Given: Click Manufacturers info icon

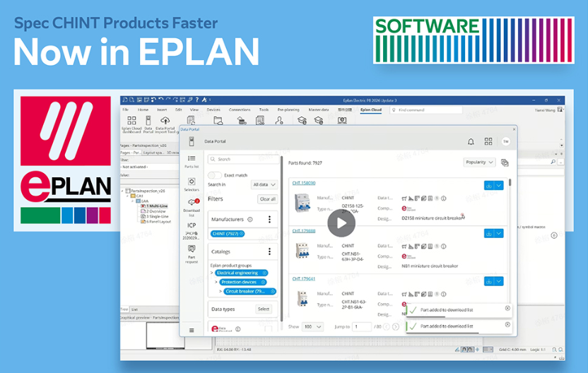Looking at the screenshot, I should point(250,219).
